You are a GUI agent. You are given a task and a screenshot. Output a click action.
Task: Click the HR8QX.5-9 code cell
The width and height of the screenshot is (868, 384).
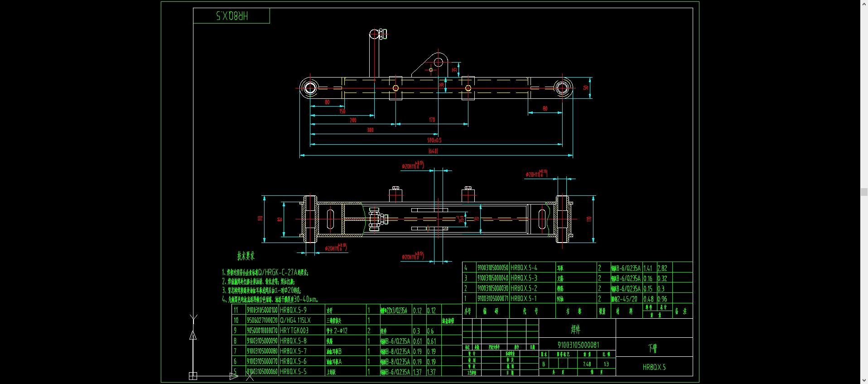pos(293,310)
